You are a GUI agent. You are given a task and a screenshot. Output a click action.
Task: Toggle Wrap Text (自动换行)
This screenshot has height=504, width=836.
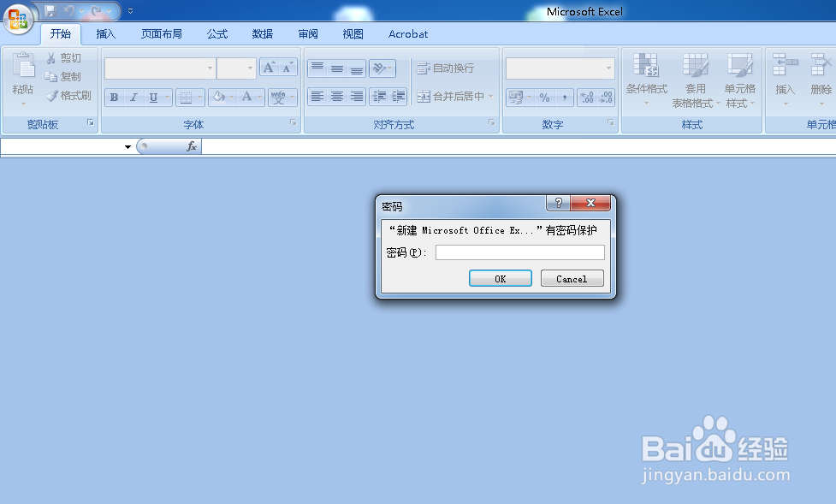(x=445, y=68)
